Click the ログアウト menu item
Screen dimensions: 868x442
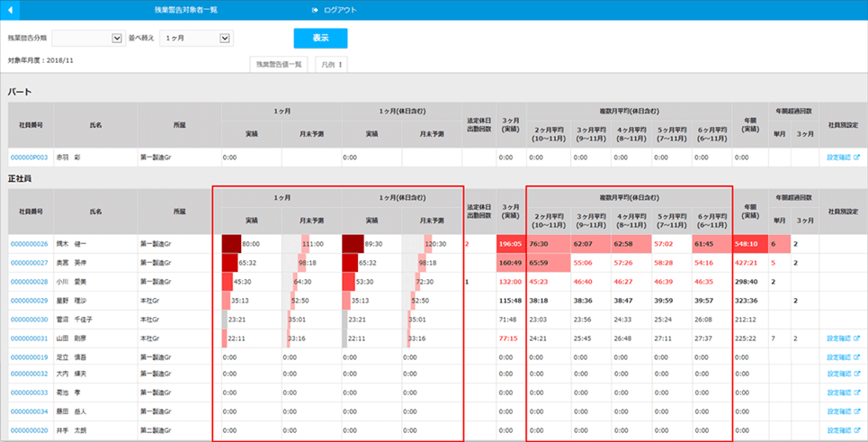coord(340,9)
